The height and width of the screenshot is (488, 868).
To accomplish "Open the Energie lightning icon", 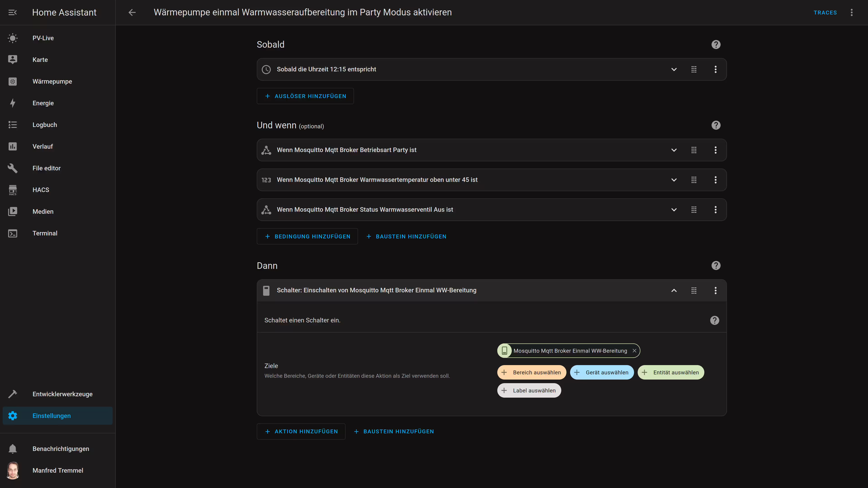I will pos(12,103).
